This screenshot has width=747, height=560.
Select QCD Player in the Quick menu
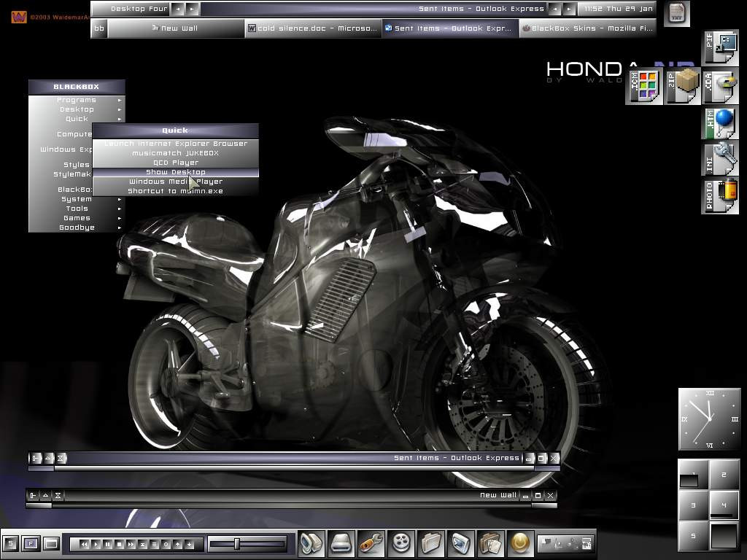pyautogui.click(x=175, y=163)
